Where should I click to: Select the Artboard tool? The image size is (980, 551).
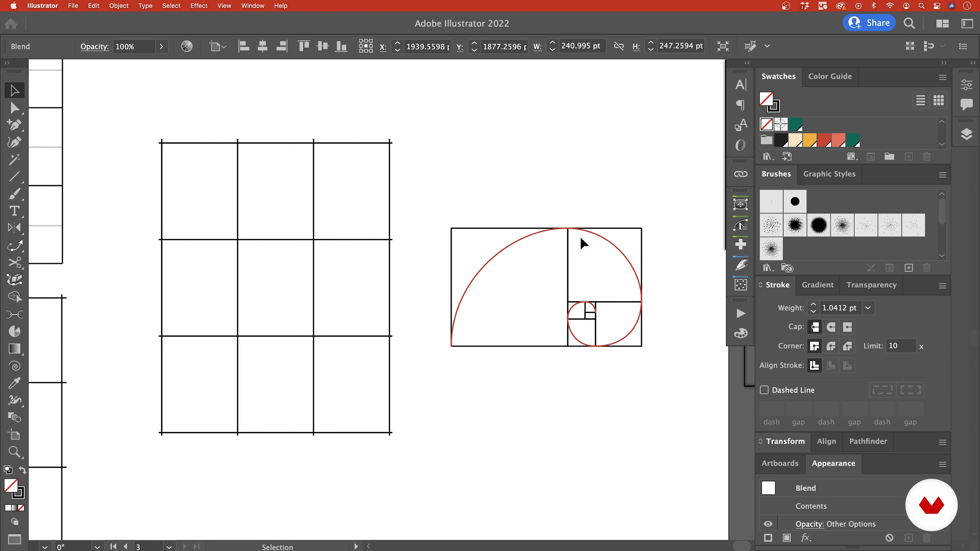coord(15,435)
